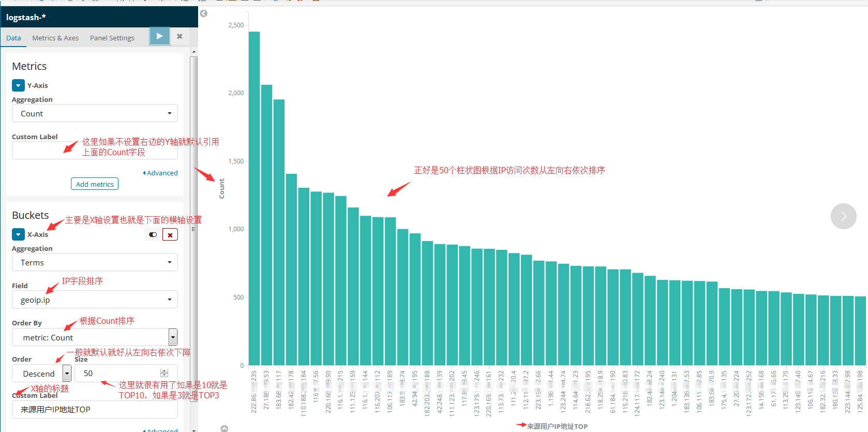Screen dimensions: 868x432
Task: Collapse the sidebar using the left arrow circle
Action: 204,13
